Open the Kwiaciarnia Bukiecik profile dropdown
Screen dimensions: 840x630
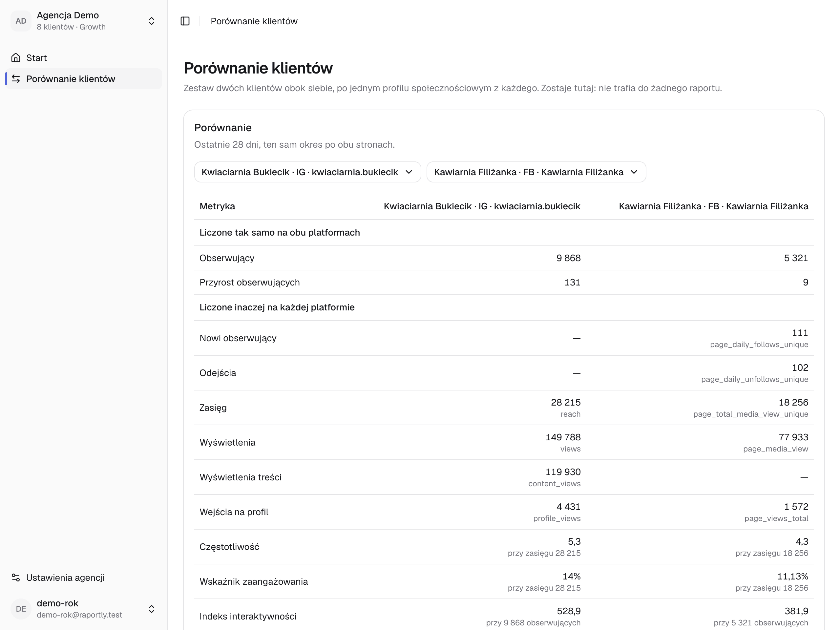(x=307, y=172)
